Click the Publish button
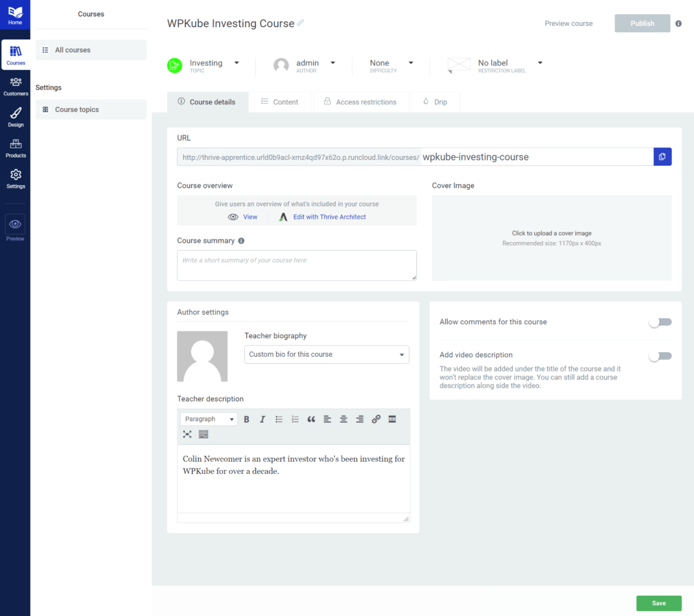The height and width of the screenshot is (616, 694). coord(642,23)
